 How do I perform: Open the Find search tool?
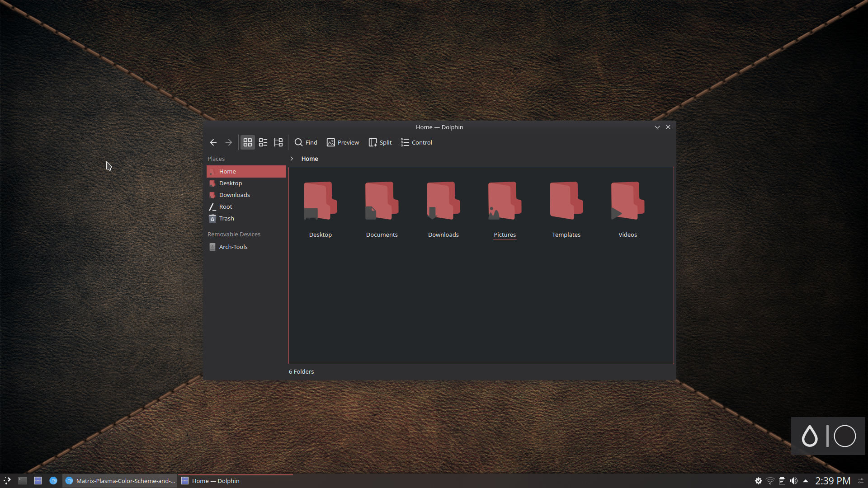point(306,142)
